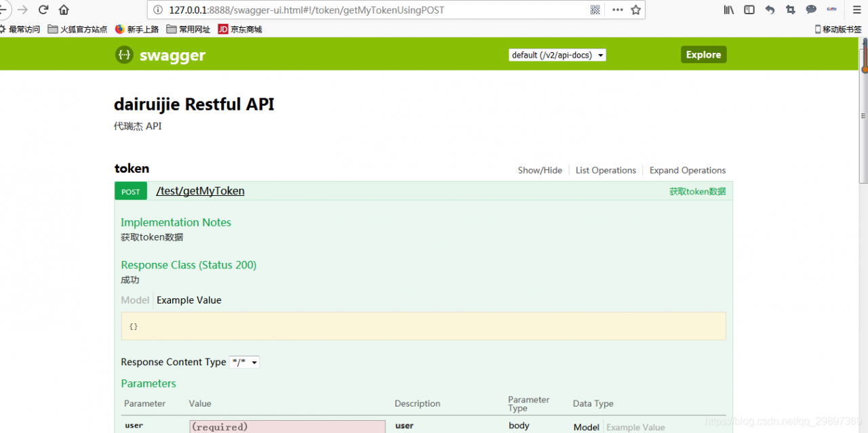868x433 pixels.
Task: Open 新手上路 bookmark
Action: [x=137, y=29]
